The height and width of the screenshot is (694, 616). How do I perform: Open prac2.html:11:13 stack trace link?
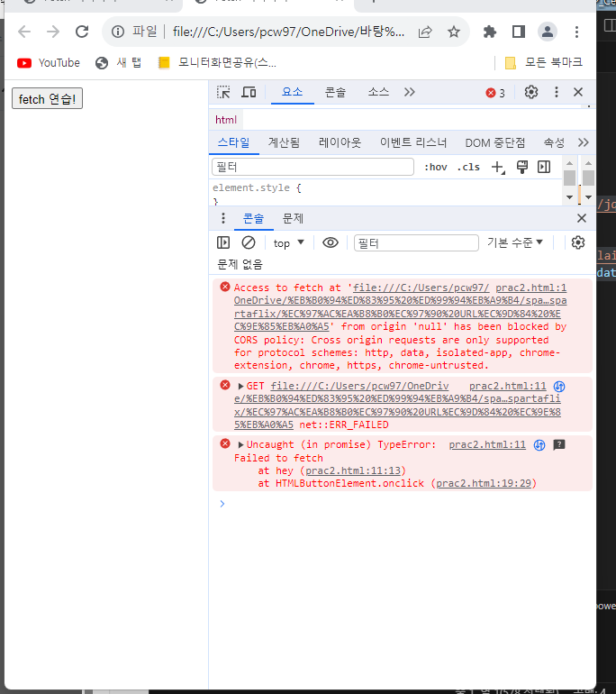[353, 470]
